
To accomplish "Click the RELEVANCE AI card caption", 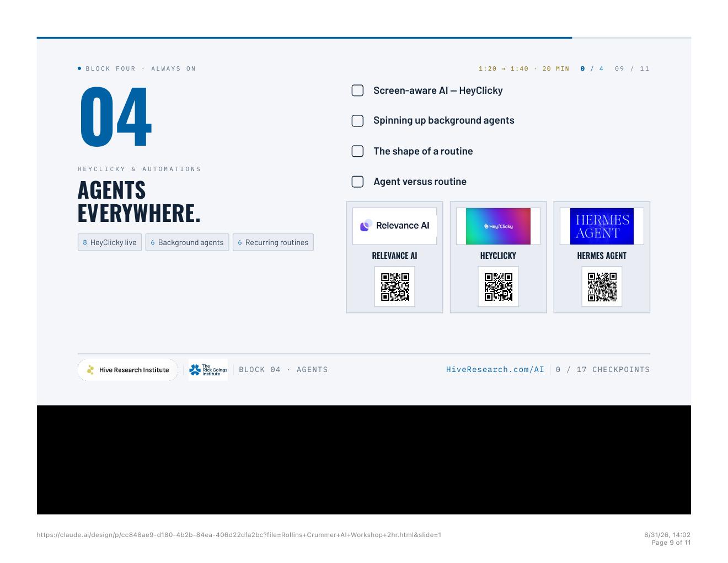I will (x=394, y=256).
